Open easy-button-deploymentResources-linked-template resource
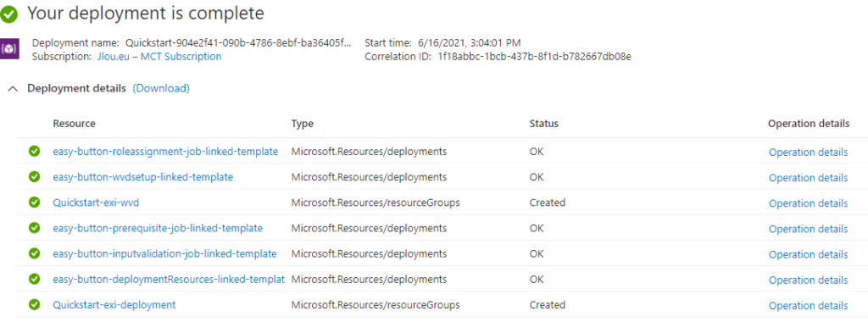Image resolution: width=868 pixels, height=322 pixels. [x=169, y=279]
